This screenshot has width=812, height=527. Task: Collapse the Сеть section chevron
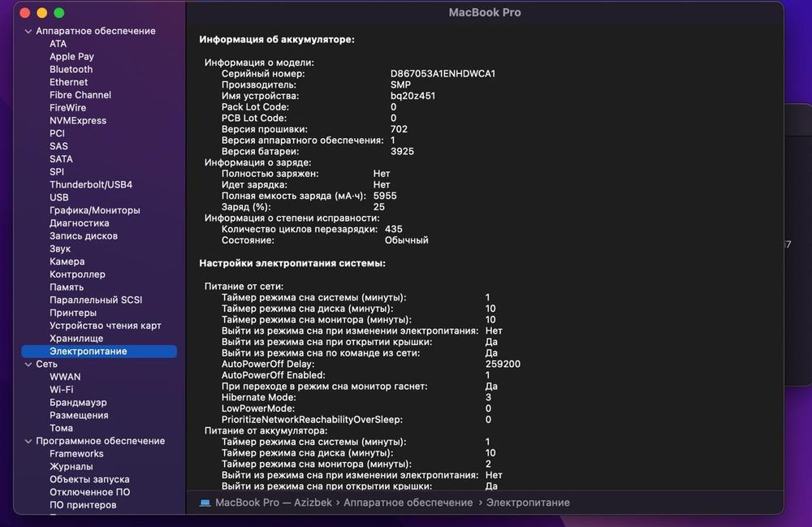(28, 365)
